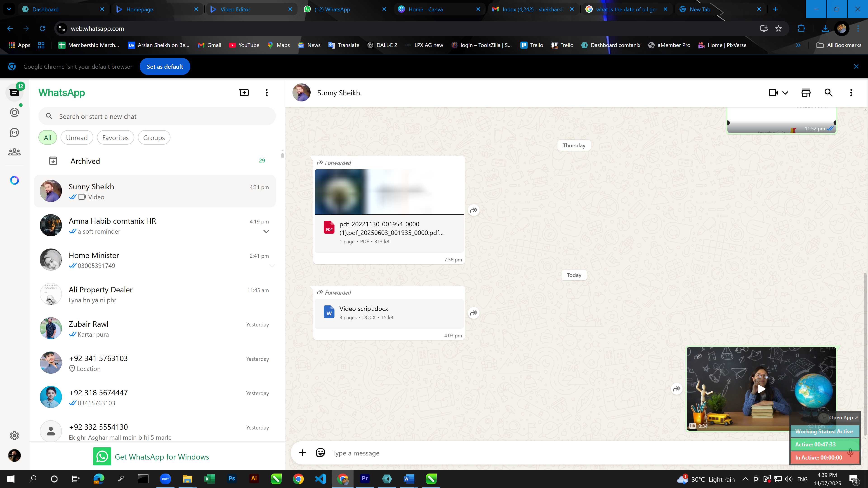
Task: Show more bookmarks with the double chevron
Action: coord(798,45)
